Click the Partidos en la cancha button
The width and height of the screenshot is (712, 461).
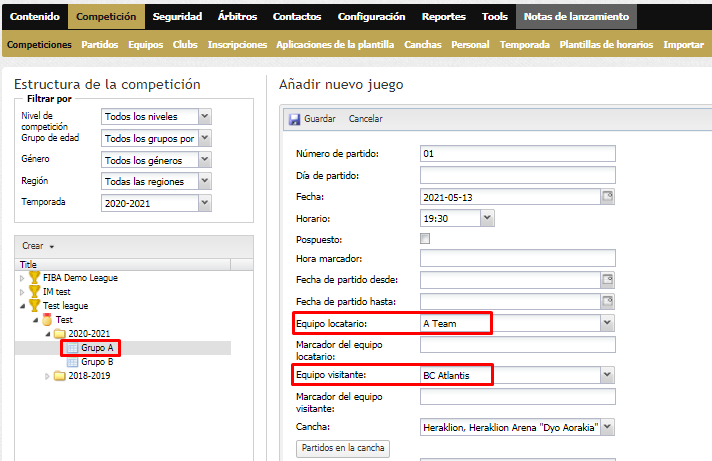click(343, 448)
